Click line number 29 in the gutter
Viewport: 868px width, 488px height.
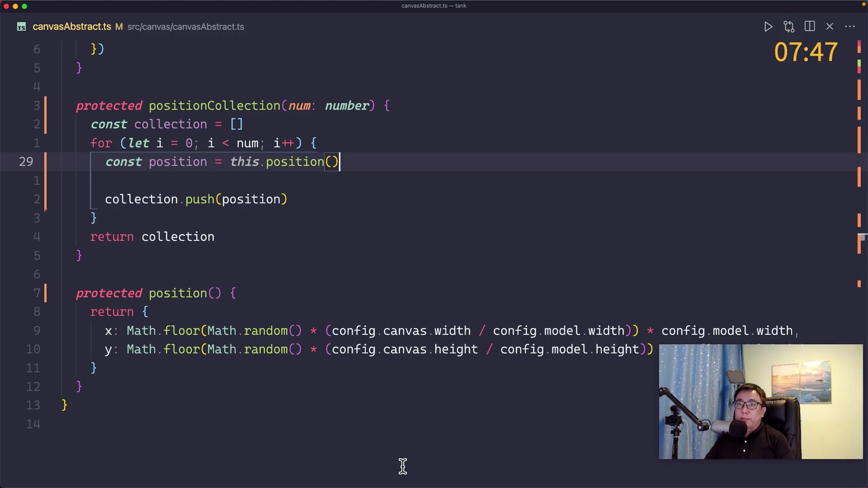tap(26, 162)
